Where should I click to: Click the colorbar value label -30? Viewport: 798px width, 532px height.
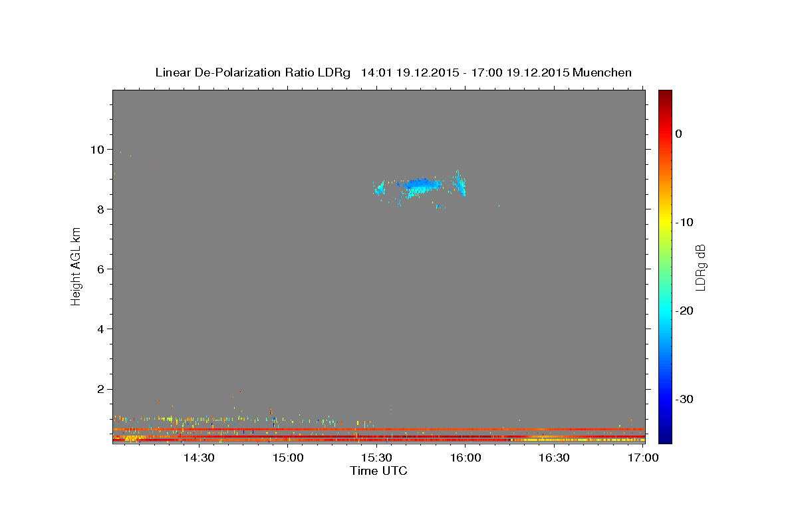684,399
